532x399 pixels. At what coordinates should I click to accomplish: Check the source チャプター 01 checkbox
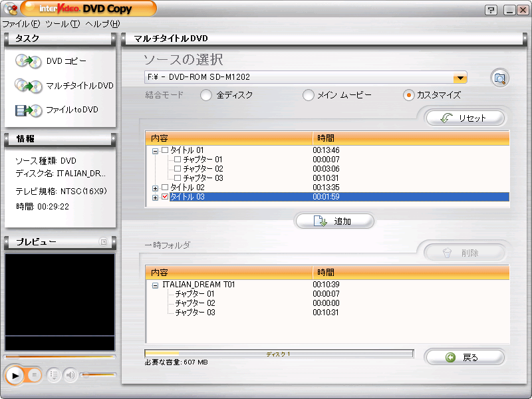pyautogui.click(x=178, y=159)
